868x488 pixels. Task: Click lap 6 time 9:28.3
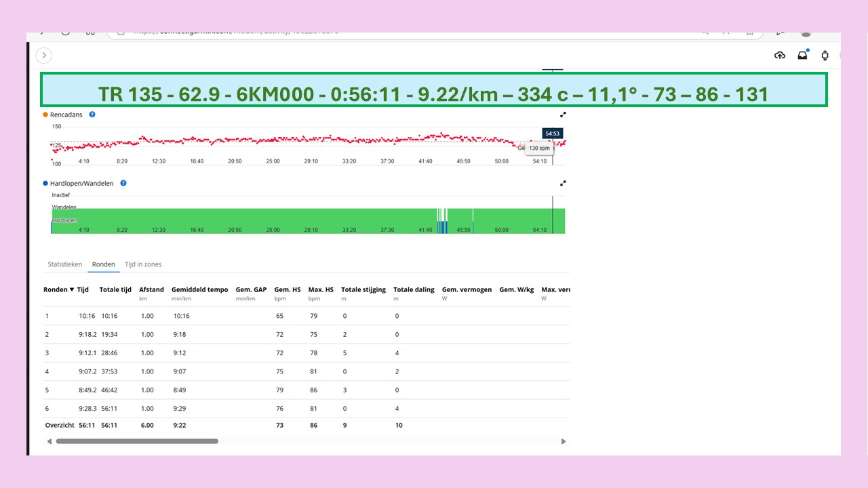pyautogui.click(x=87, y=409)
